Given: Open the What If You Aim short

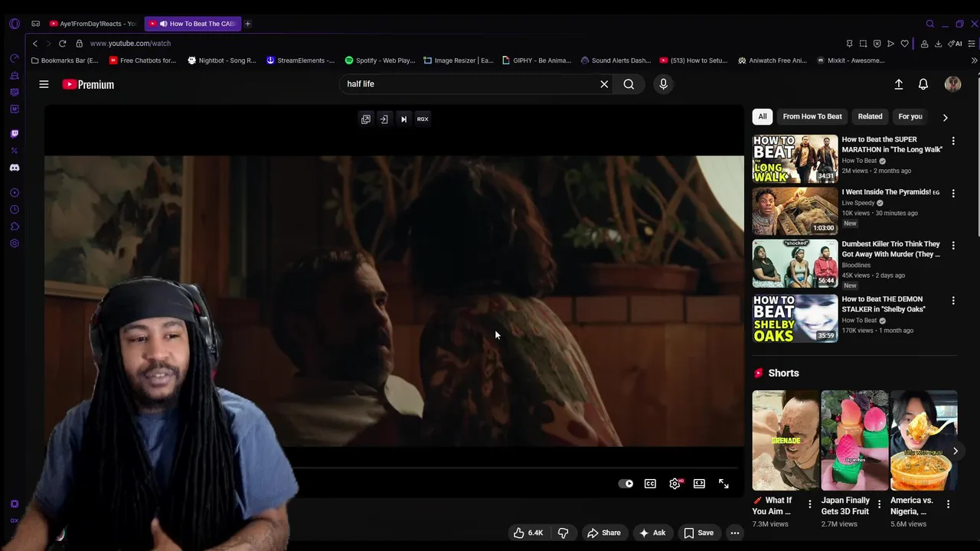Looking at the screenshot, I should click(x=785, y=441).
